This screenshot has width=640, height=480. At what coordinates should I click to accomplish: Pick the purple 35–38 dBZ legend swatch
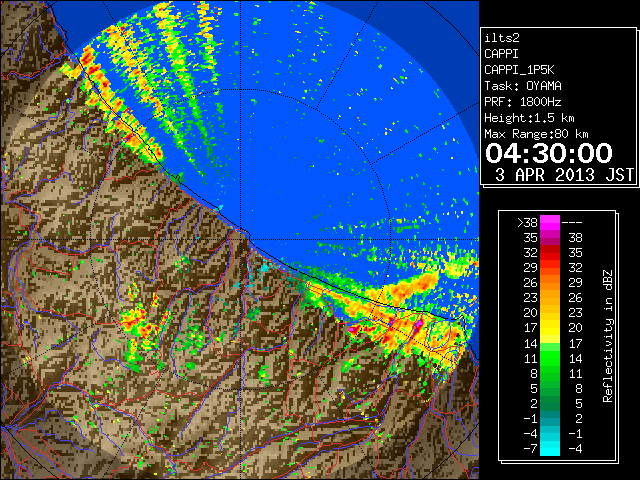pos(550,238)
